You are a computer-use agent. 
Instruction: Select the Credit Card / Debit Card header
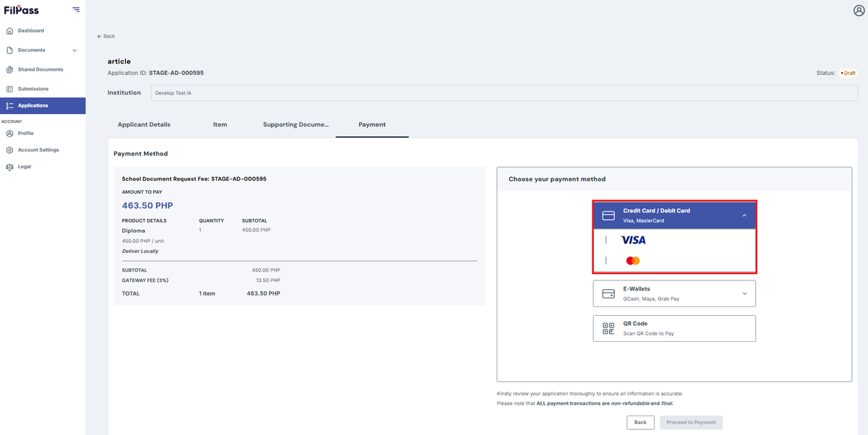click(674, 215)
